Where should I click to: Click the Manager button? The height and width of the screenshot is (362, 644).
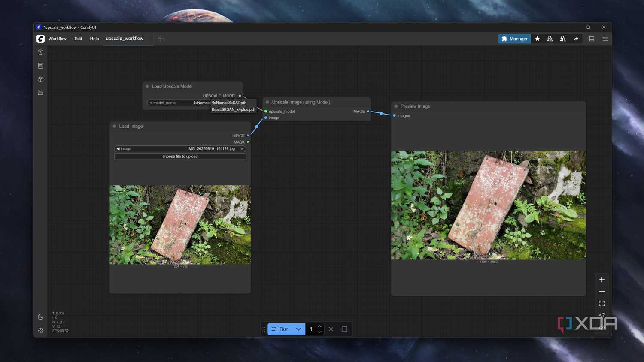[x=514, y=39]
